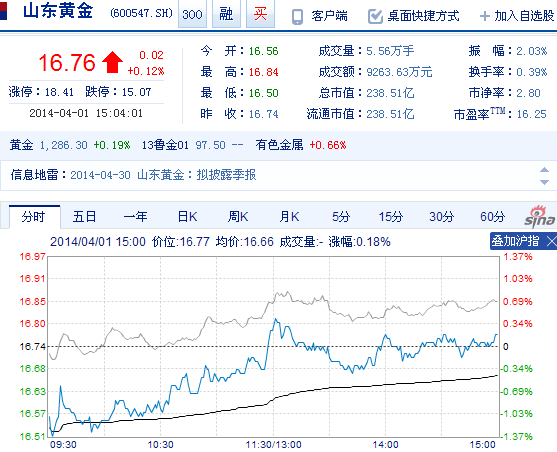Move to next 信息地雷 item with down arrow
Image resolution: width=557 pixels, height=452 pixels.
tap(545, 182)
